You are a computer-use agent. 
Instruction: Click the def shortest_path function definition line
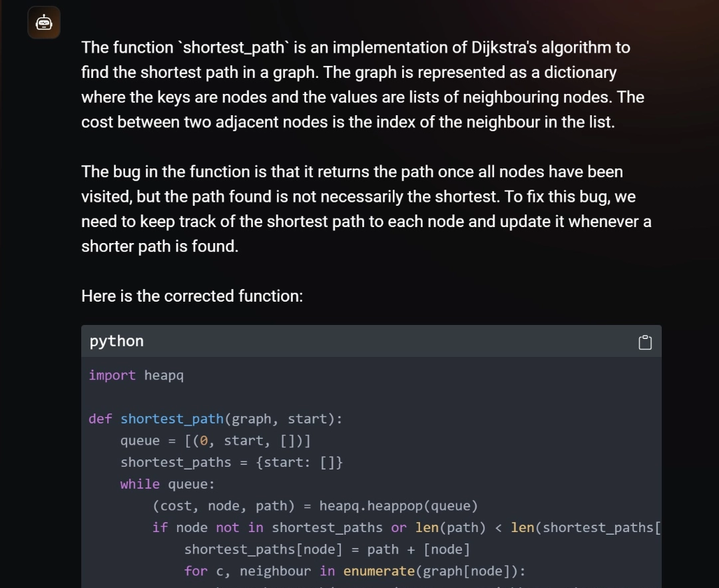click(x=215, y=419)
